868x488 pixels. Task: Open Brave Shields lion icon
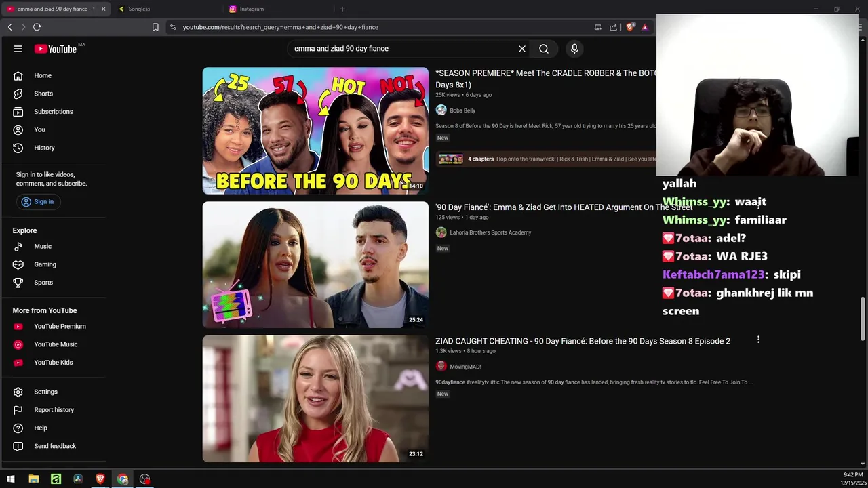pos(630,27)
